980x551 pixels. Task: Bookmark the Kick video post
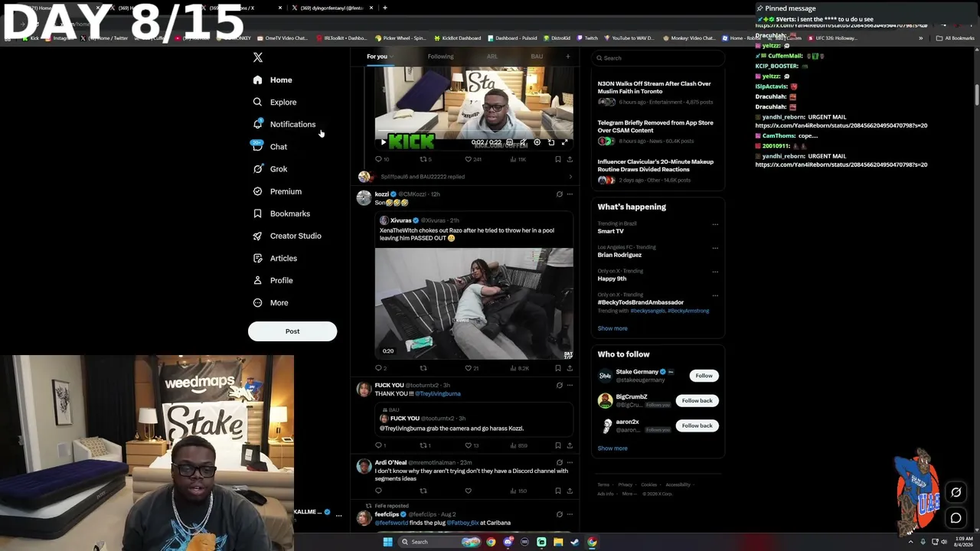point(558,159)
